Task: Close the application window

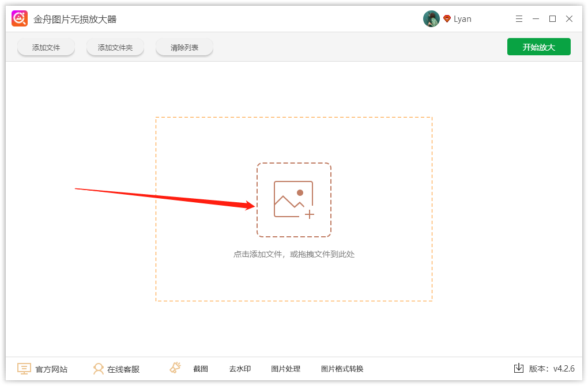Action: [x=569, y=19]
